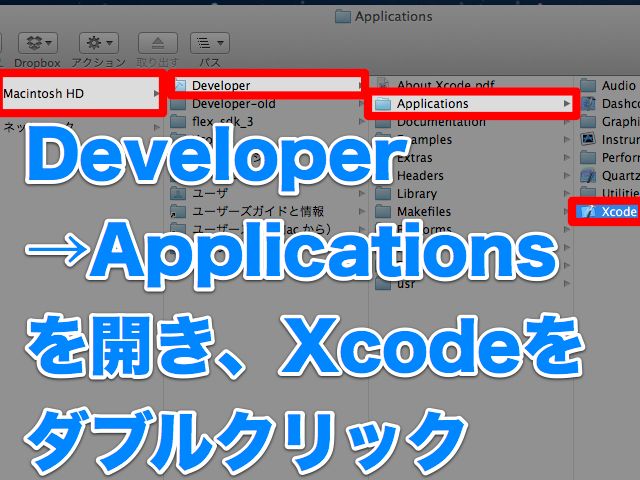The image size is (640, 480).
Task: Click the ユーザ folder icon
Action: (x=178, y=193)
